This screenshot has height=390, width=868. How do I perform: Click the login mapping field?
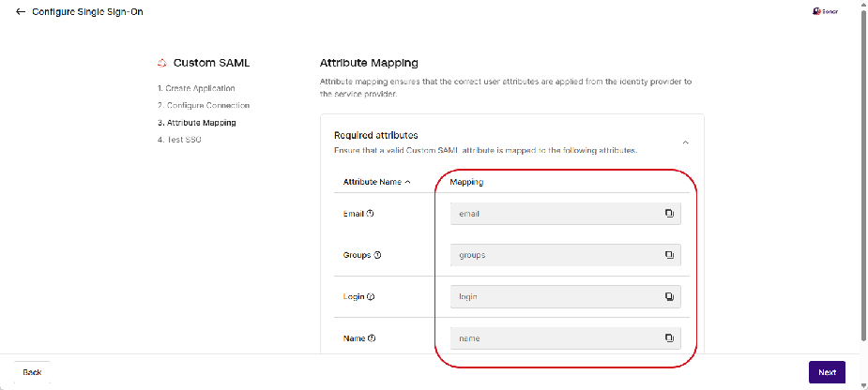566,296
